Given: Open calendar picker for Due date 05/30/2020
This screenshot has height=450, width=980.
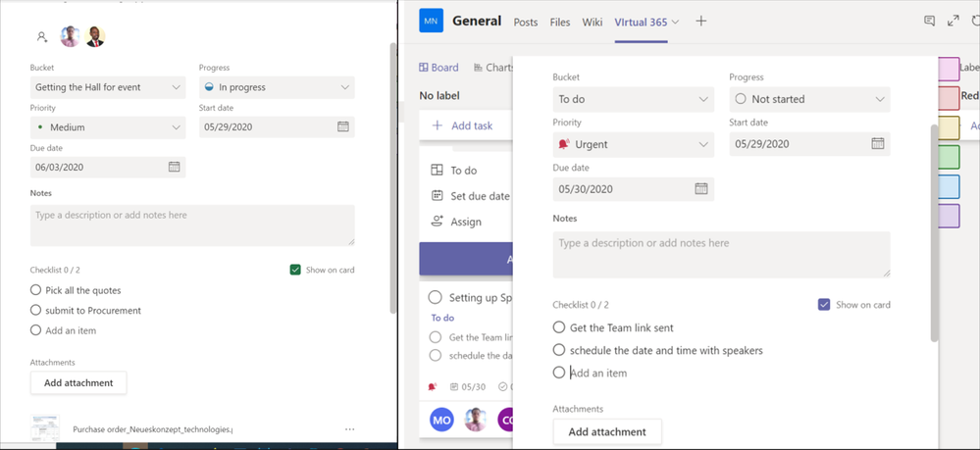Looking at the screenshot, I should point(700,189).
